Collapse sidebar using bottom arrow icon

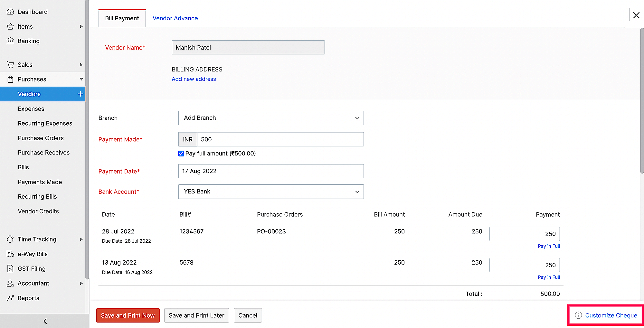45,321
